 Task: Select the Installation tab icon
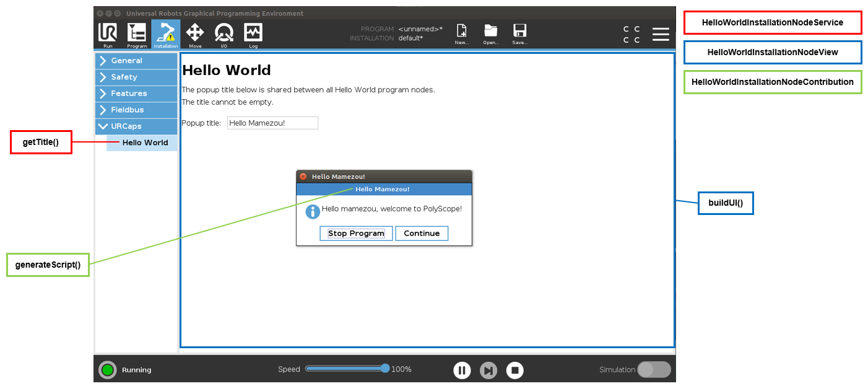[x=166, y=35]
